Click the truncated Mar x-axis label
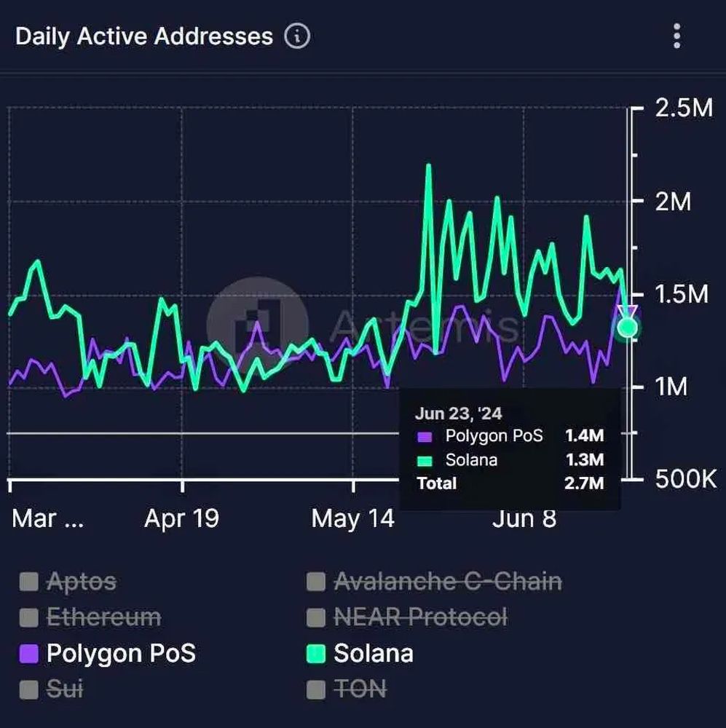 pos(48,518)
